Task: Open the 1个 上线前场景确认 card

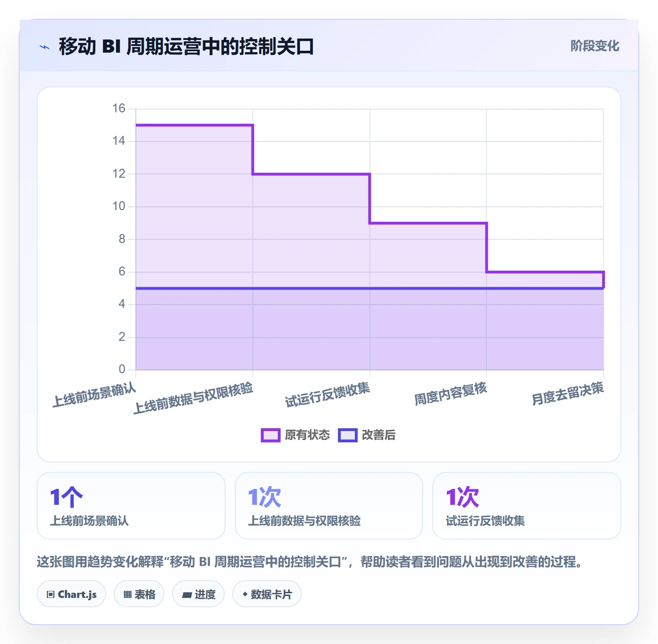Action: coord(131,506)
